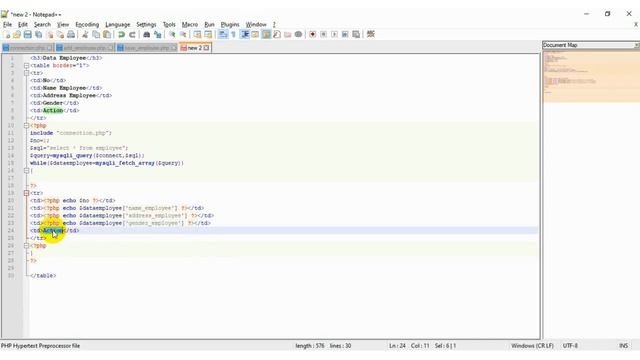Open the Function List panel icon
The height and width of the screenshot is (360, 640).
(x=277, y=35)
